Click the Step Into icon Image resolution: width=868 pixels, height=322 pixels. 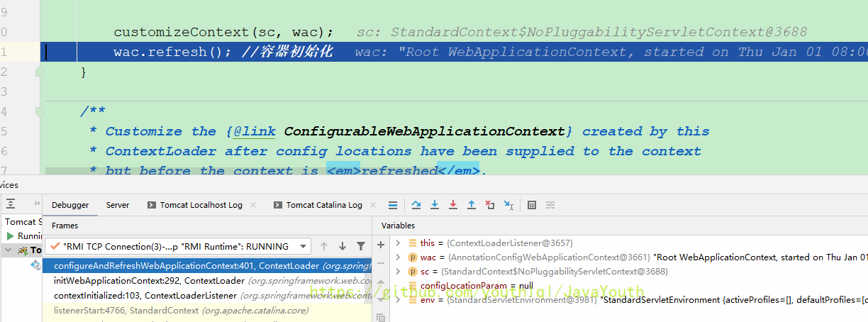click(435, 205)
